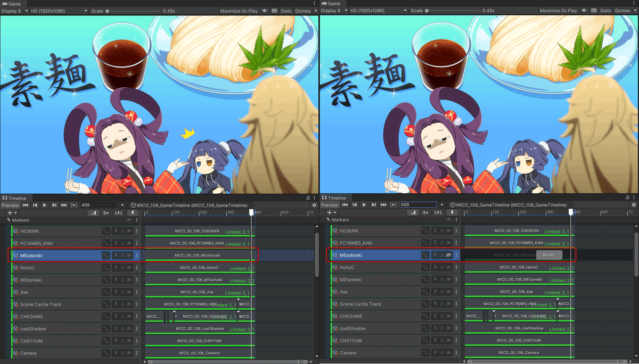Open curves for Camera track, right Timeline

pyautogui.click(x=425, y=353)
